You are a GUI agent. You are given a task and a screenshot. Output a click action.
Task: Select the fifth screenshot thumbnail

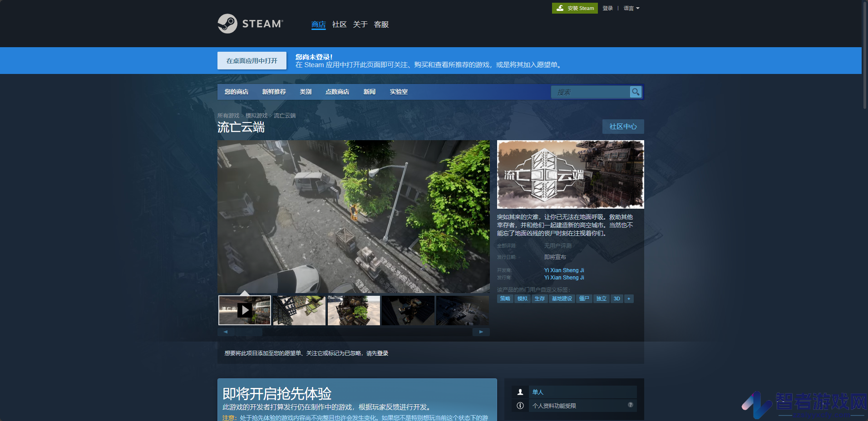(463, 310)
